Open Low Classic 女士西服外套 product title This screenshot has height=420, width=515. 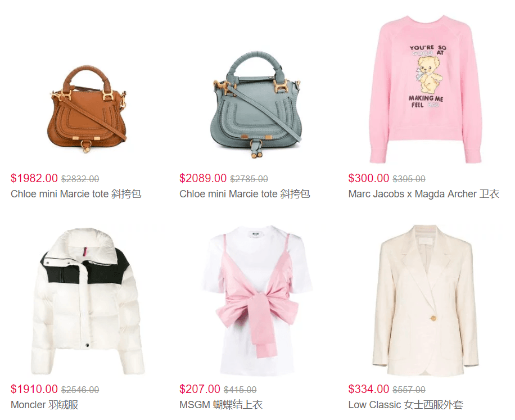coord(405,405)
